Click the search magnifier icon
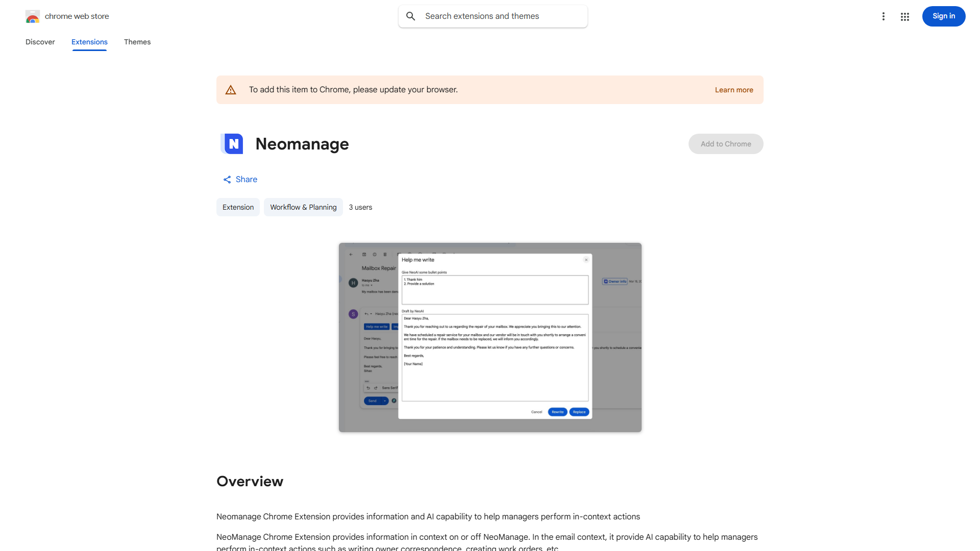This screenshot has height=551, width=980. 411,16
